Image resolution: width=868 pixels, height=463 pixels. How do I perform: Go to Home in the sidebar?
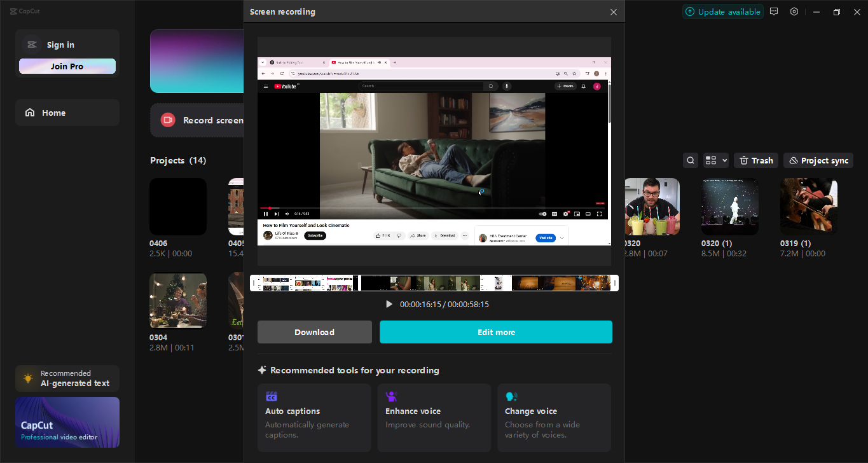tap(67, 113)
